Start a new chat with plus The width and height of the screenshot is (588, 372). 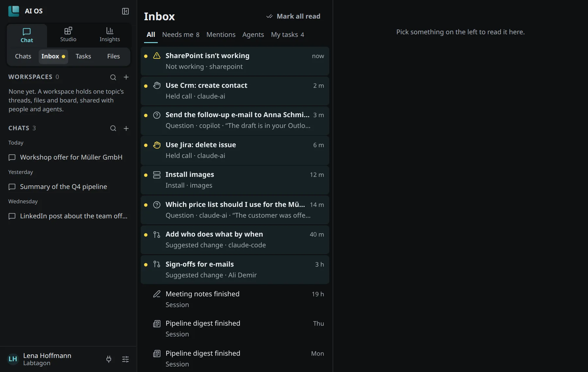(x=126, y=129)
